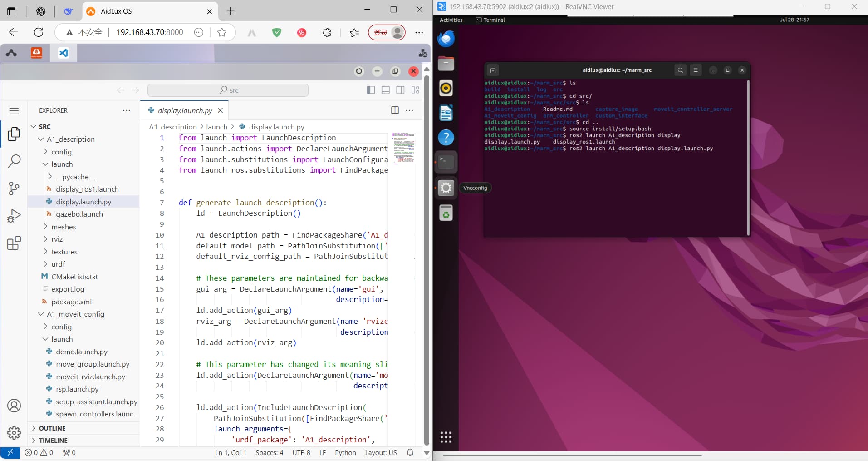Open the Activities menu in Ubuntu
The height and width of the screenshot is (461, 868).
[x=451, y=20]
